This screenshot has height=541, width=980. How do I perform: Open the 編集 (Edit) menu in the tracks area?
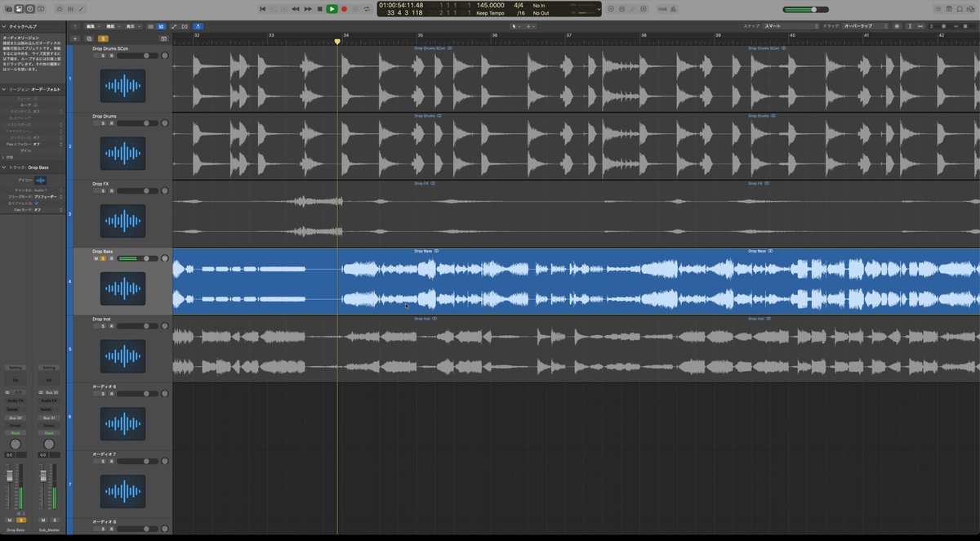coord(92,26)
